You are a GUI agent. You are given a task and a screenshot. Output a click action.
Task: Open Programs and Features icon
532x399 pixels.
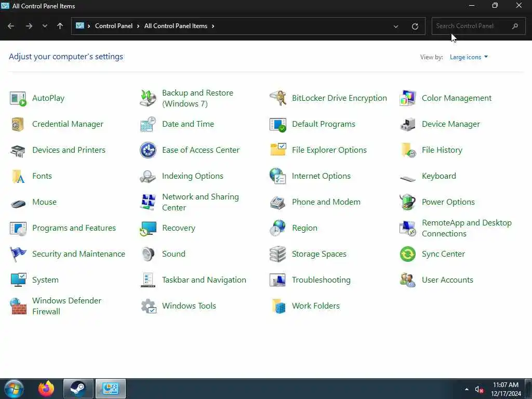(18, 229)
